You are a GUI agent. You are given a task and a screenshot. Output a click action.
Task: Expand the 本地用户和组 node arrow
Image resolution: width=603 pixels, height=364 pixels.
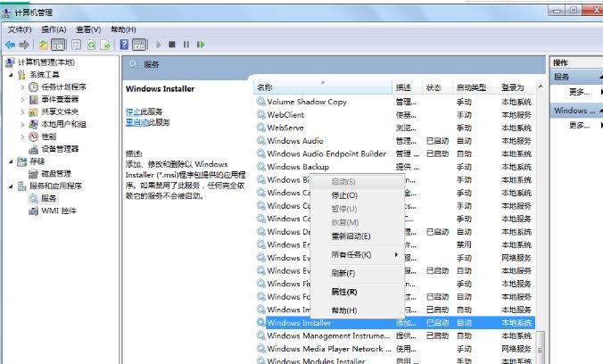point(22,124)
